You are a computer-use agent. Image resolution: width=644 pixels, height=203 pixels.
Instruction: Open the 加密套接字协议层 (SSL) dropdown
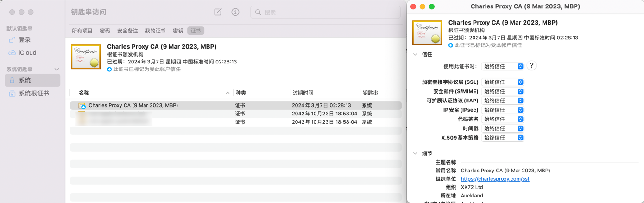click(503, 82)
